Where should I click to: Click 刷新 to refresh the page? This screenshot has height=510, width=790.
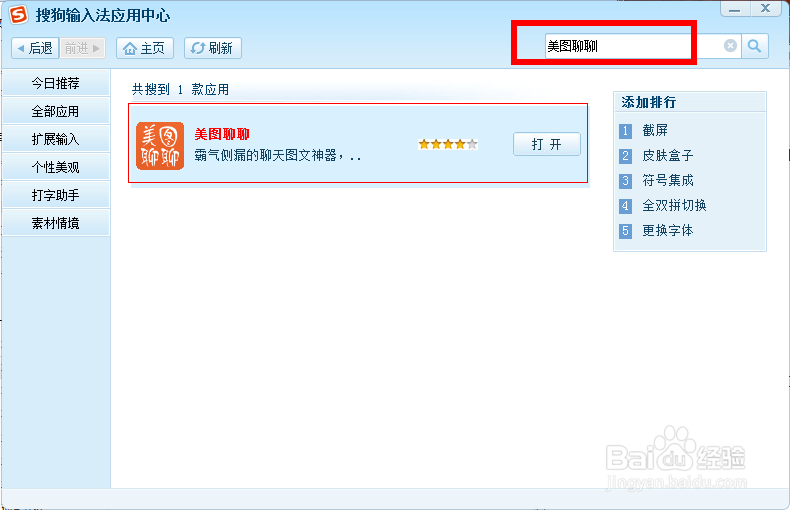pos(213,48)
